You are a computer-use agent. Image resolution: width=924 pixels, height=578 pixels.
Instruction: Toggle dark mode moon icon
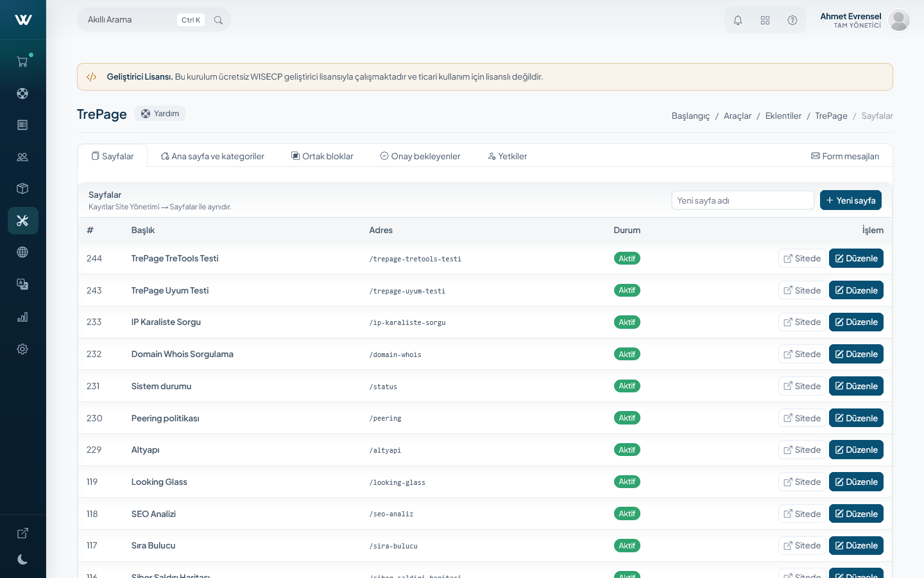22,559
